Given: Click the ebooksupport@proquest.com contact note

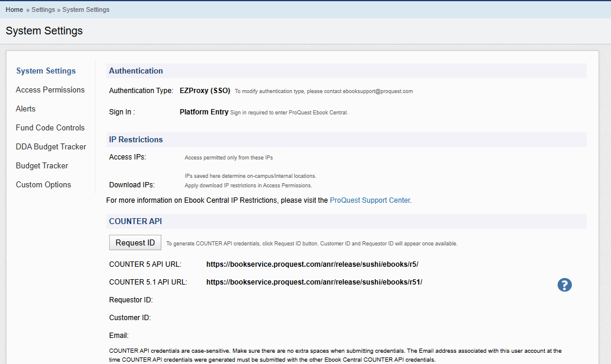Looking at the screenshot, I should point(324,91).
